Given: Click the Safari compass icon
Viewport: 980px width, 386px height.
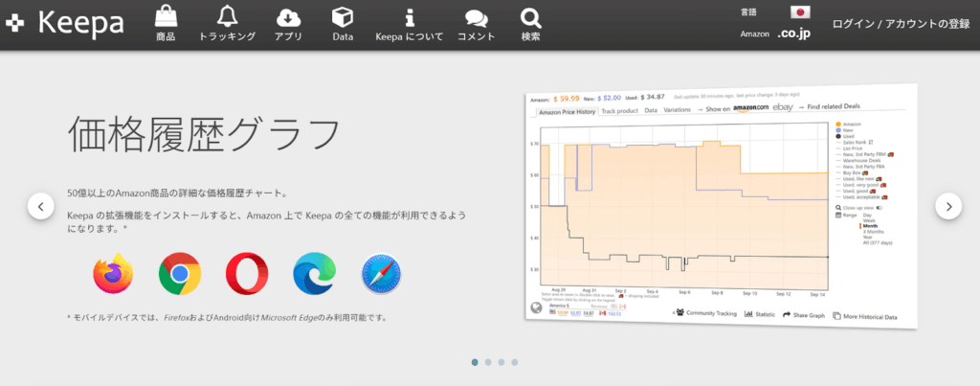Looking at the screenshot, I should pos(381,273).
